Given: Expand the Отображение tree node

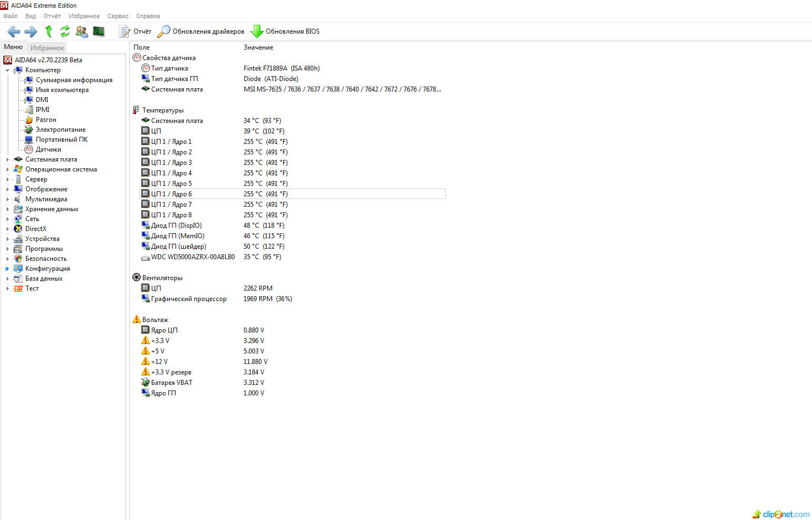Looking at the screenshot, I should click(x=8, y=189).
